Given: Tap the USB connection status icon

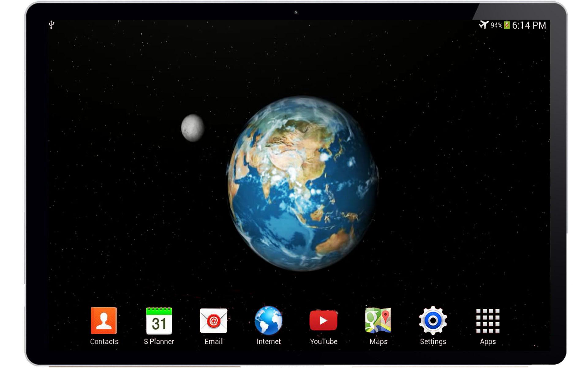Looking at the screenshot, I should pyautogui.click(x=51, y=25).
